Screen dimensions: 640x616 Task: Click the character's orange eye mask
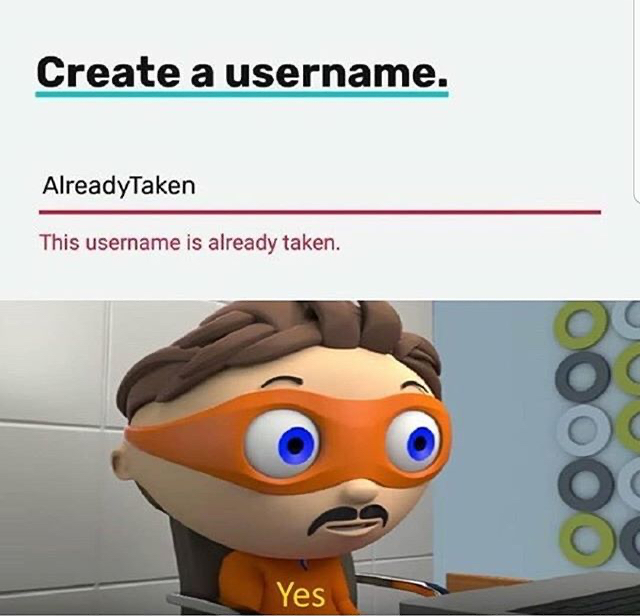pyautogui.click(x=288, y=440)
